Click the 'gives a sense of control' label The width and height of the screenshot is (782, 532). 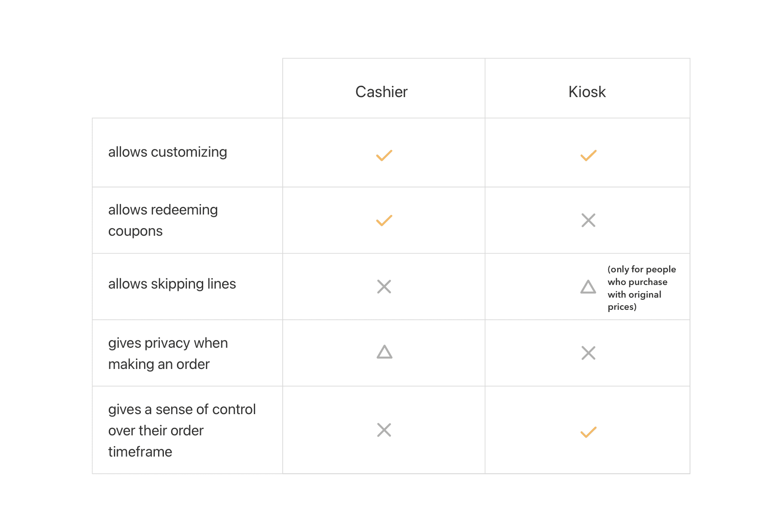[x=182, y=430]
